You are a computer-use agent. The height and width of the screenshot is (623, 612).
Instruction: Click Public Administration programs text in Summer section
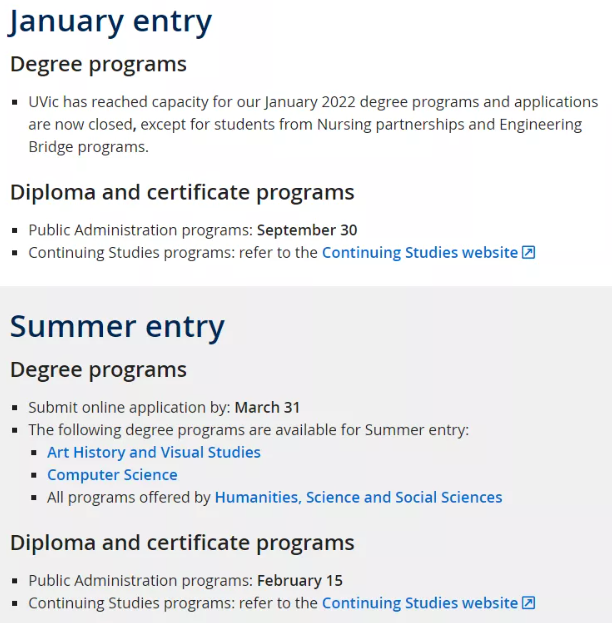140,581
